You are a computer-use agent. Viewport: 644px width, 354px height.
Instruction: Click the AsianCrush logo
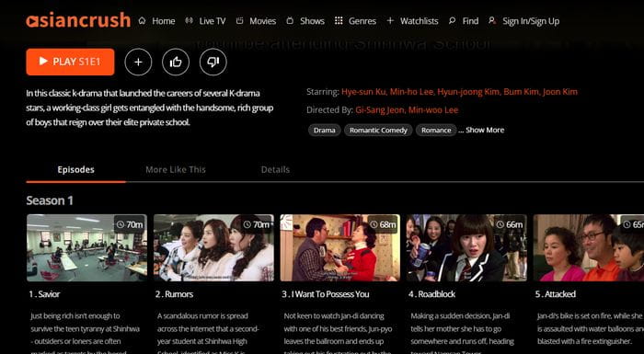point(78,20)
